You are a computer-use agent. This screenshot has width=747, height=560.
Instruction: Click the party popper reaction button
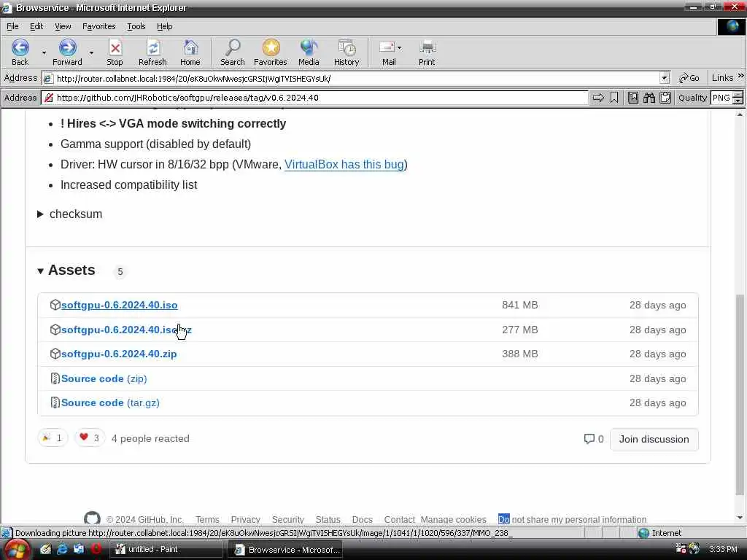53,437
